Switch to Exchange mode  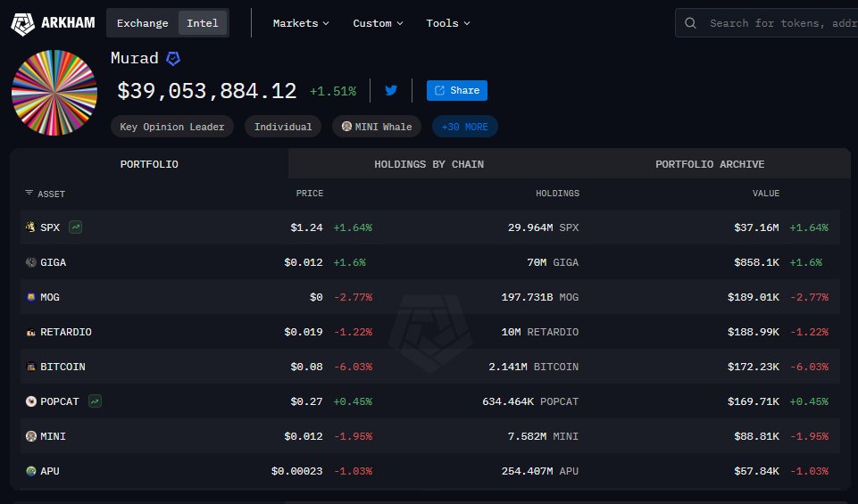pyautogui.click(x=142, y=23)
